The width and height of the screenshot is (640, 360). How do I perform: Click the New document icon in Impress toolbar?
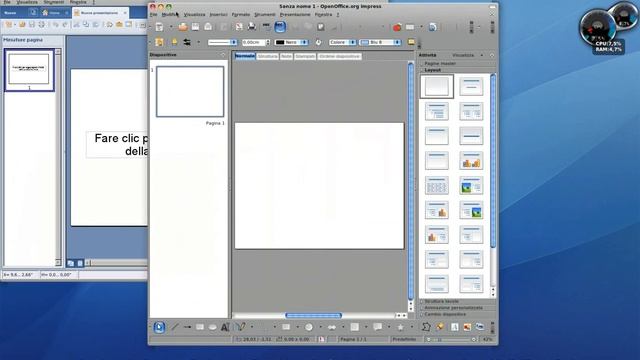pos(160,27)
